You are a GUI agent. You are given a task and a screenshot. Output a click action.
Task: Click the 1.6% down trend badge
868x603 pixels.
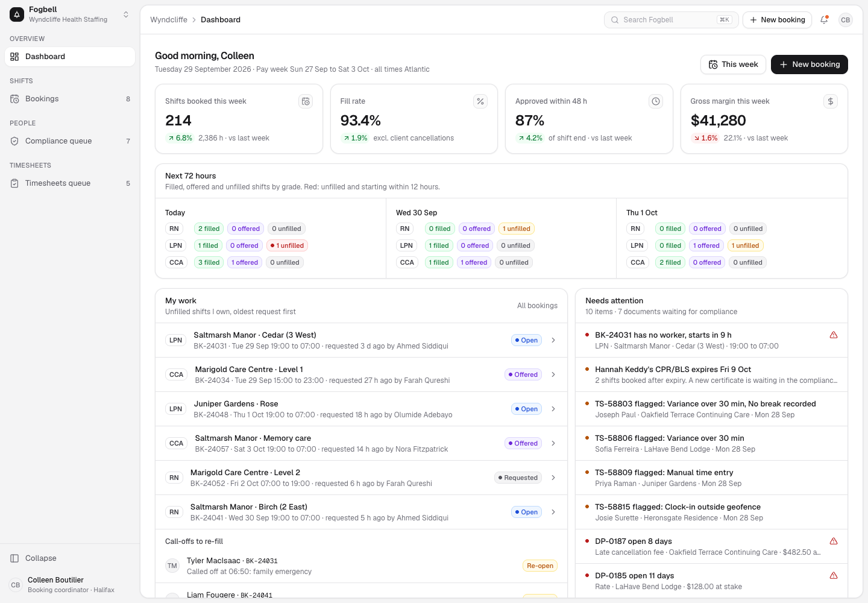pyautogui.click(x=705, y=138)
